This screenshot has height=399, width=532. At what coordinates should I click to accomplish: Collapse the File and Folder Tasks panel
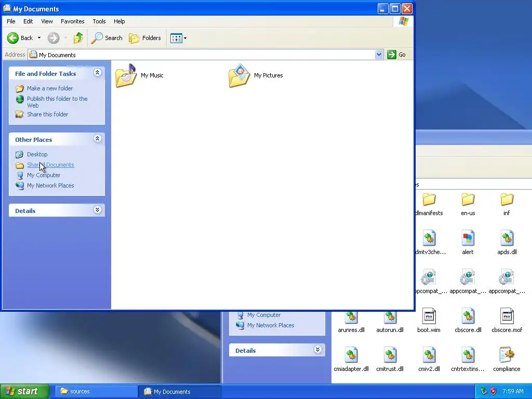click(x=97, y=73)
